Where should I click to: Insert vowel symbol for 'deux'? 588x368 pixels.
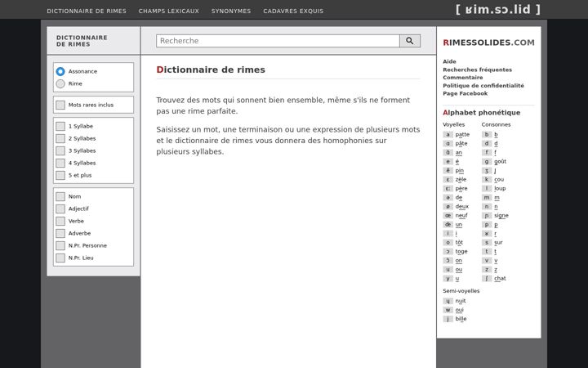[x=448, y=207]
